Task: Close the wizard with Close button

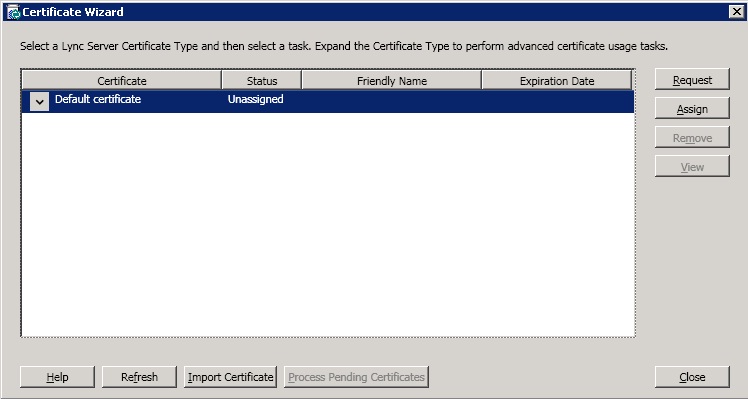Action: coord(692,377)
